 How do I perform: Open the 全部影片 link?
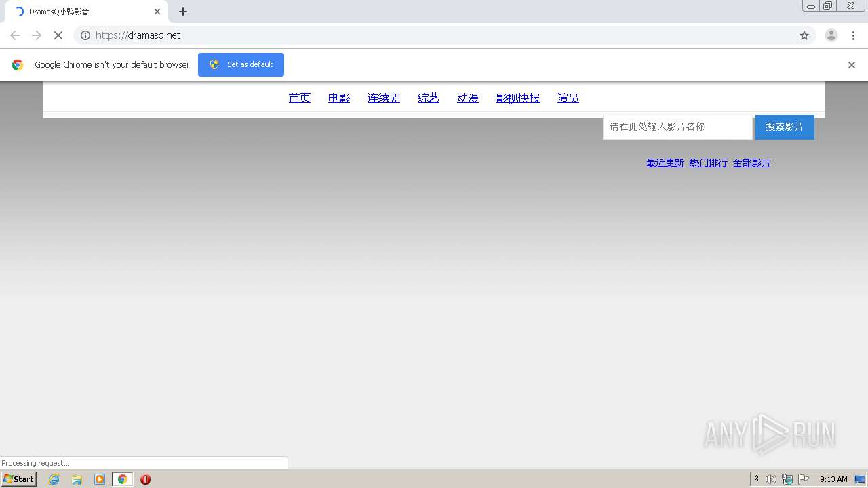pos(752,163)
